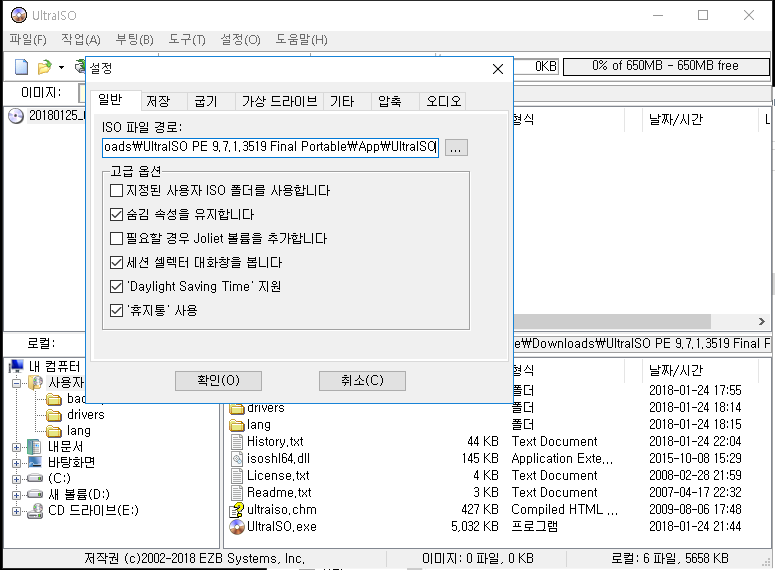Click the (C:) drive icon
Image resolution: width=775 pixels, height=570 pixels.
point(35,478)
